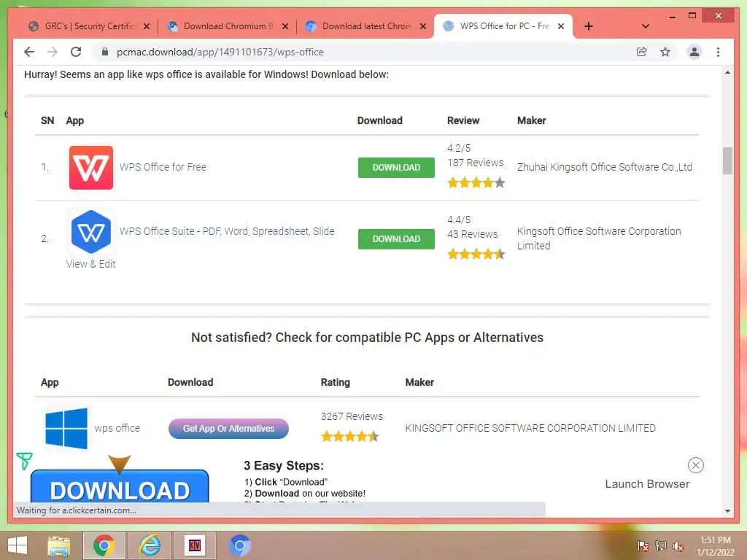
Task: Close the ad with the circled X
Action: (695, 465)
